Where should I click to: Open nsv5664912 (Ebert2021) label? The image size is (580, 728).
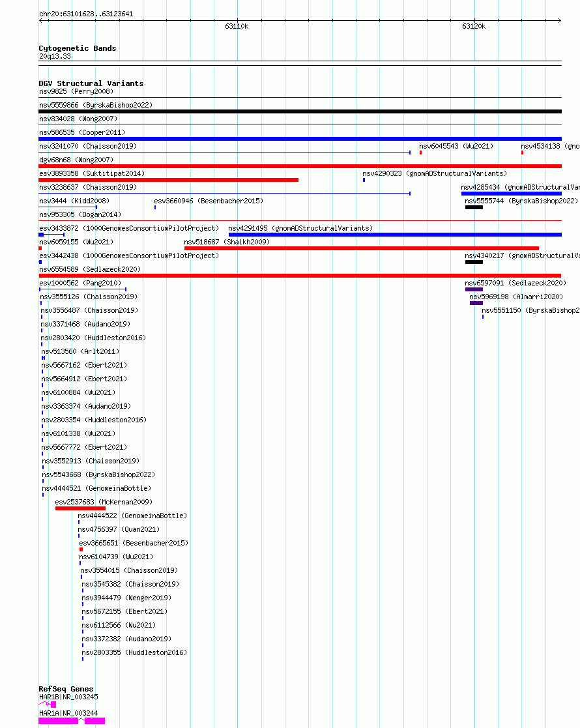point(84,379)
